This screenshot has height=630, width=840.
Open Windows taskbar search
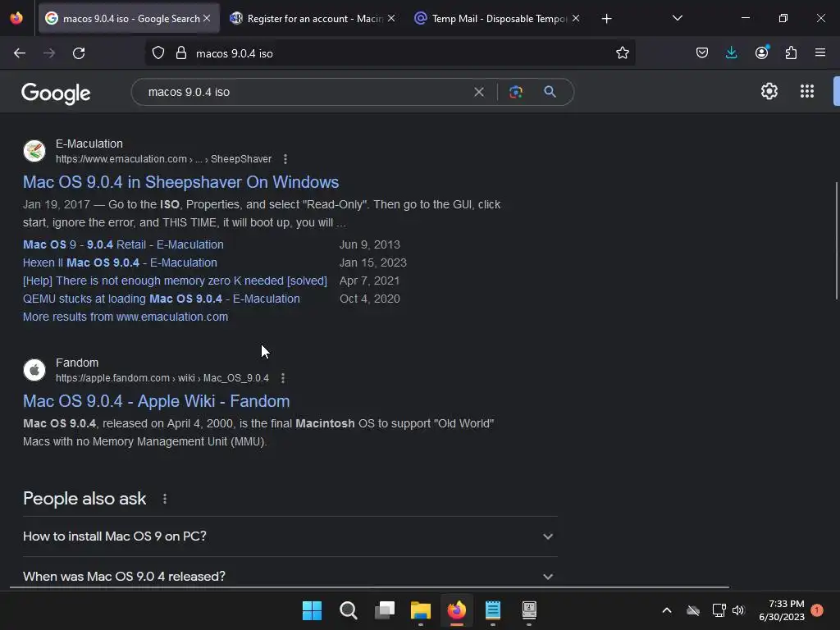point(348,610)
